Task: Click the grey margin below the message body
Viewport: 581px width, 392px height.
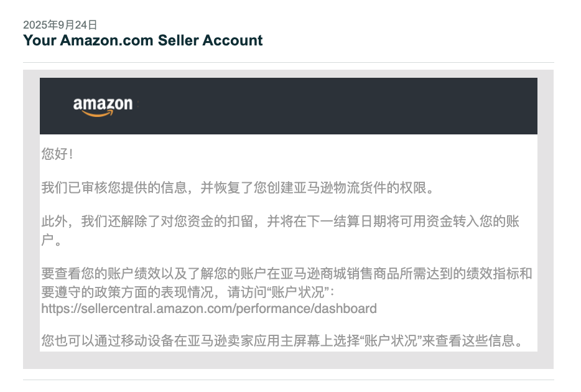Action: click(289, 360)
